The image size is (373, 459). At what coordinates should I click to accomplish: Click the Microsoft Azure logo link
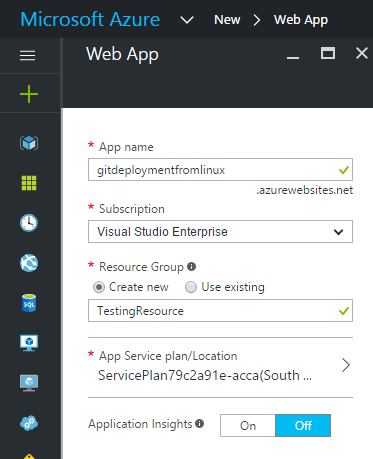pos(90,19)
